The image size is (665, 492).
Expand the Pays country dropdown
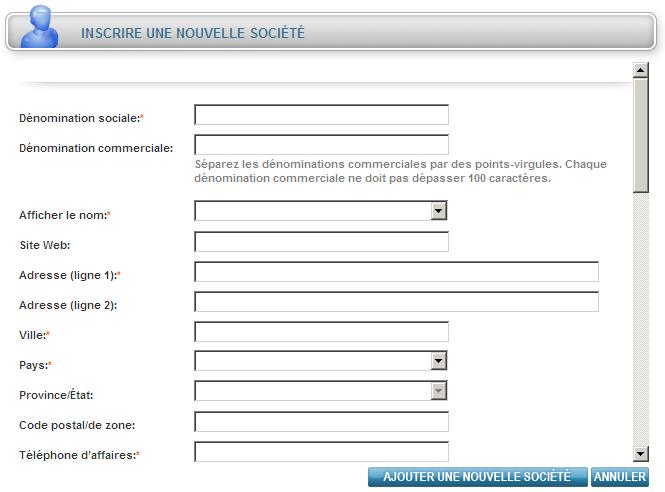(x=439, y=361)
